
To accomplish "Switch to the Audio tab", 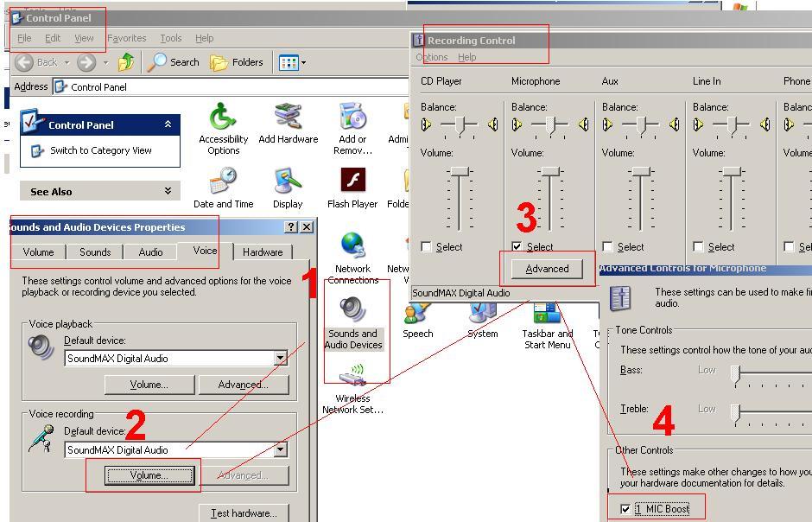I will 150,252.
